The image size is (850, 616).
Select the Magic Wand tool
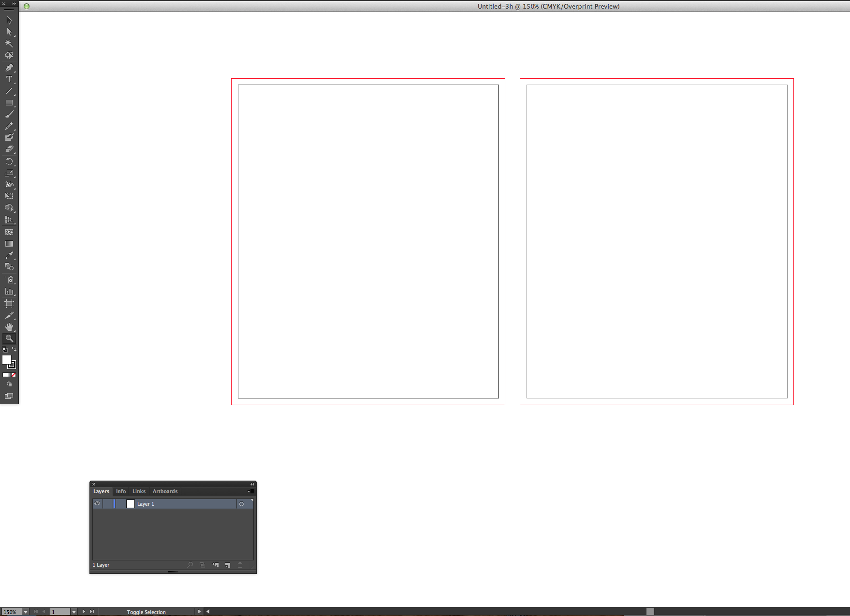point(9,44)
